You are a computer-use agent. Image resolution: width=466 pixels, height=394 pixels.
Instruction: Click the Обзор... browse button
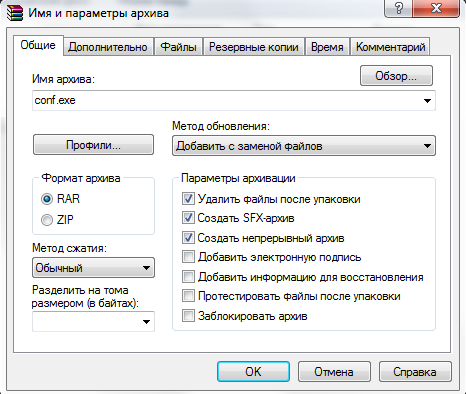tap(396, 76)
